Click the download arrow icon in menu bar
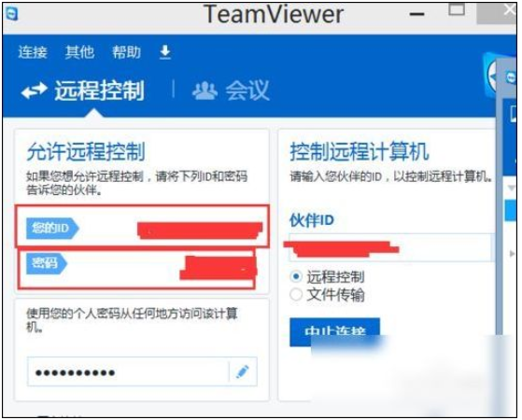Image resolution: width=522 pixels, height=420 pixels. point(165,52)
